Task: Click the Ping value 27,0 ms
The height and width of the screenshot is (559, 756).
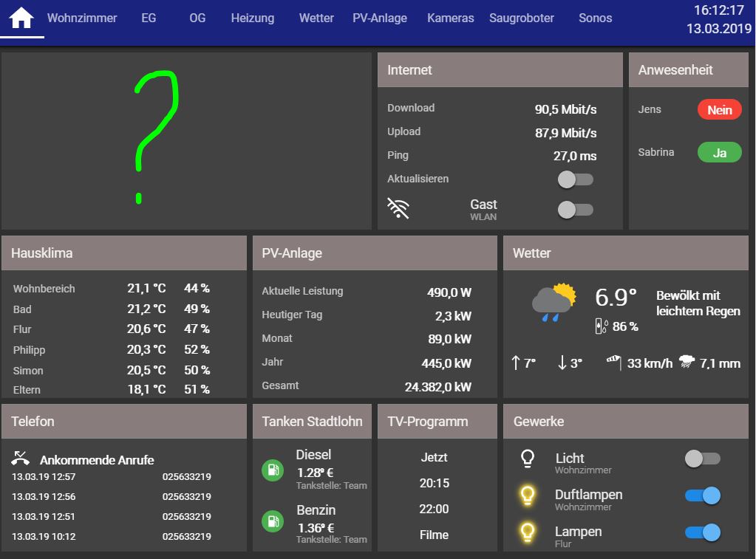Action: click(575, 156)
